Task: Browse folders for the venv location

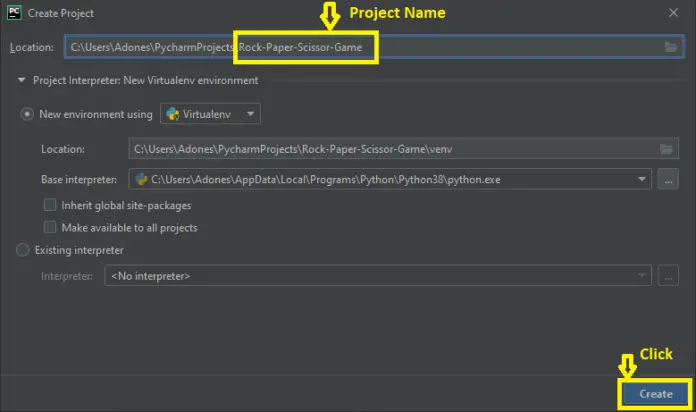Action: click(x=666, y=149)
